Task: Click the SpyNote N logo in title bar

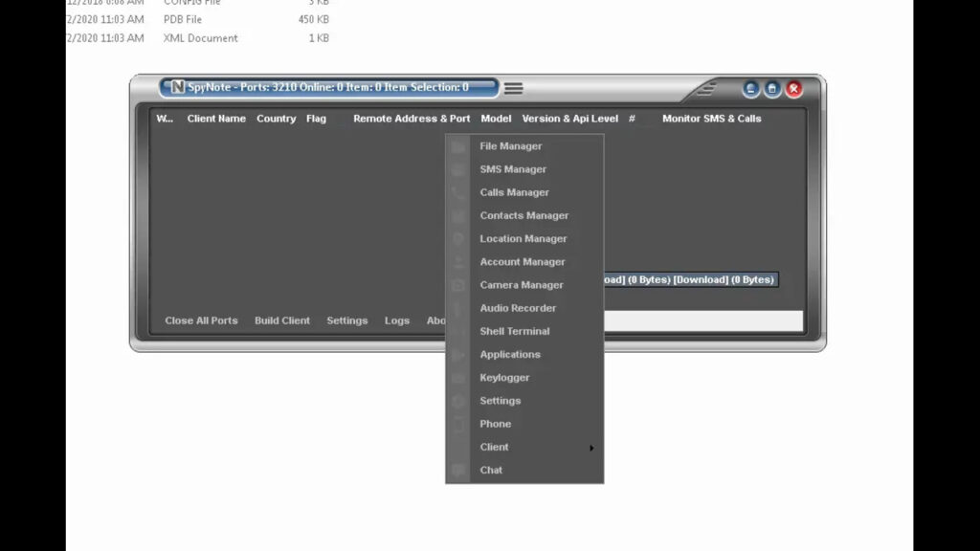Action: click(178, 87)
